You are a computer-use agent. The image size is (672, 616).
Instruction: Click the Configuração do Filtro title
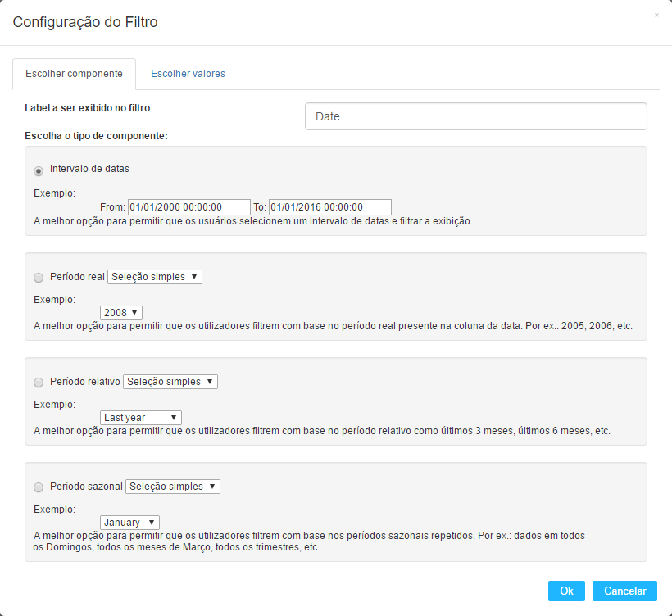coord(85,22)
